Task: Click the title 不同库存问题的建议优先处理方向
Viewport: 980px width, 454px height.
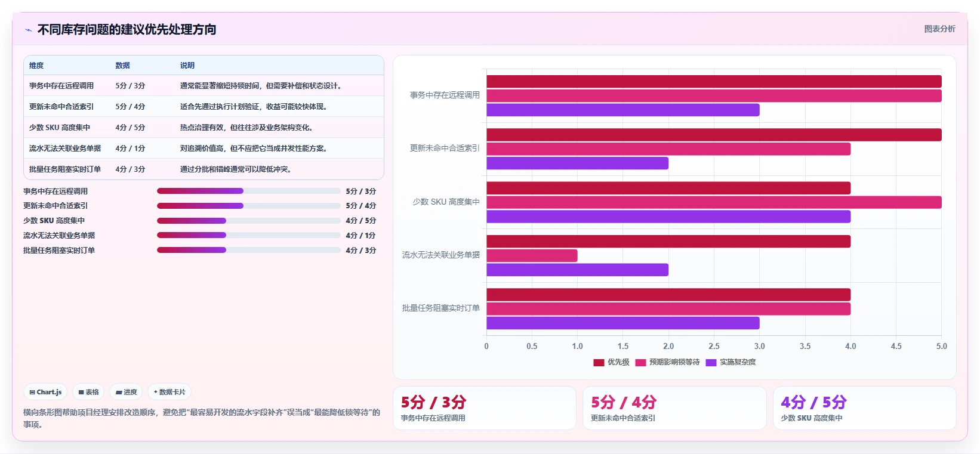Action: 127,30
